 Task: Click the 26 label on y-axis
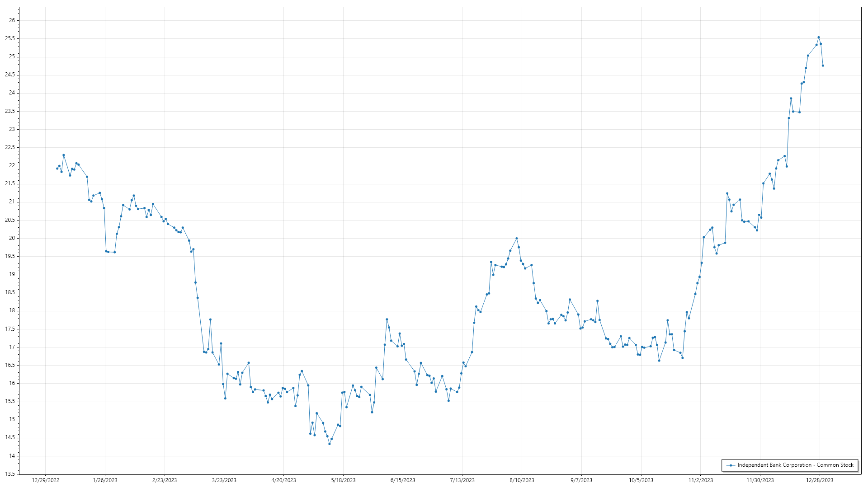[x=12, y=20]
